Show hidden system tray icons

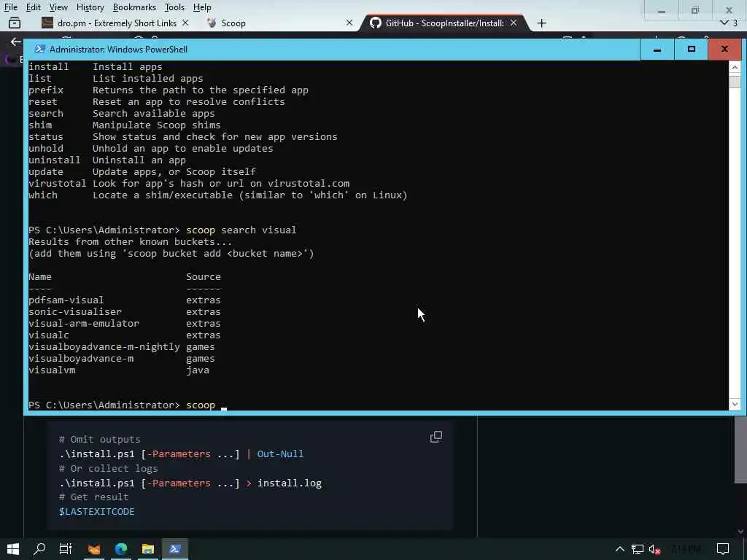619,549
